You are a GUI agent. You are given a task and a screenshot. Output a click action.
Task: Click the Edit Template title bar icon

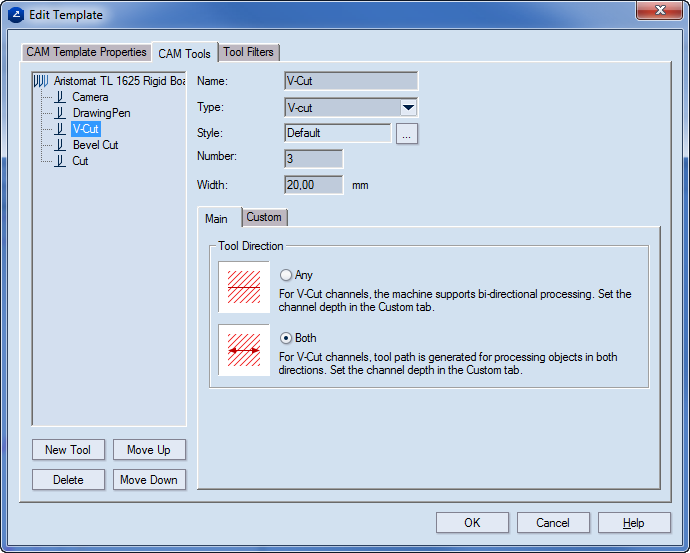coord(16,15)
